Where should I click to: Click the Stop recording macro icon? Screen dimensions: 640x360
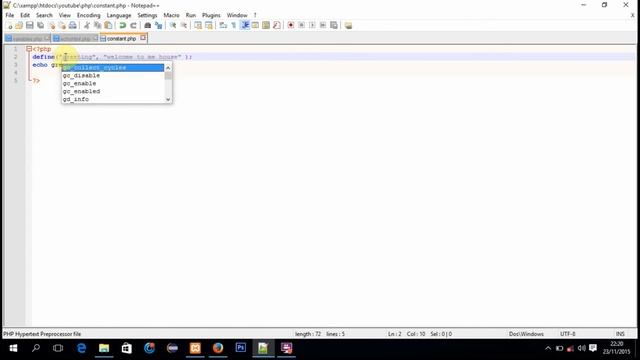point(301,25)
